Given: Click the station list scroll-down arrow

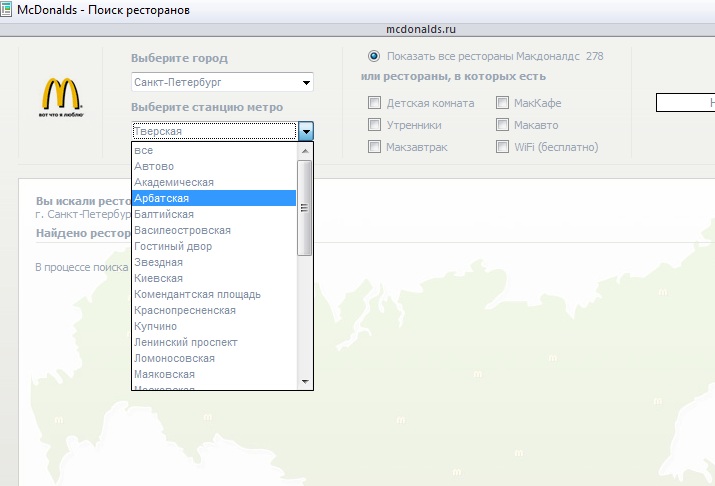Looking at the screenshot, I should [305, 382].
